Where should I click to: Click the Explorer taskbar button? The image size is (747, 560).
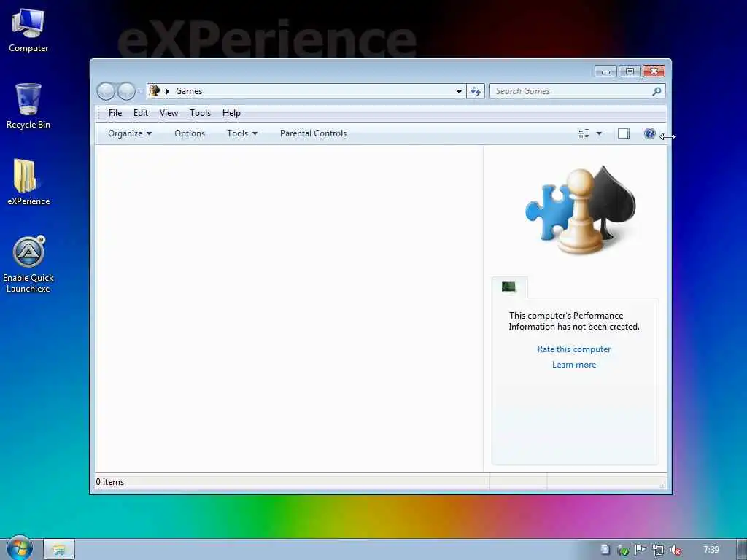tap(59, 550)
